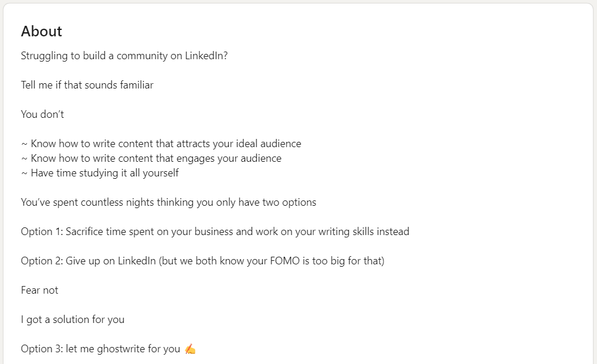Viewport: 597px width, 364px height.
Task: Click the About section heading
Action: pos(42,31)
